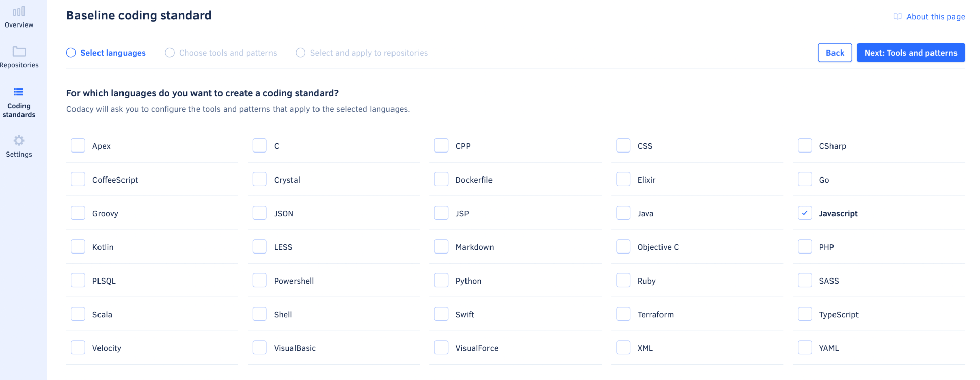Open the Settings gear icon
Image resolution: width=980 pixels, height=380 pixels.
pos(19,141)
